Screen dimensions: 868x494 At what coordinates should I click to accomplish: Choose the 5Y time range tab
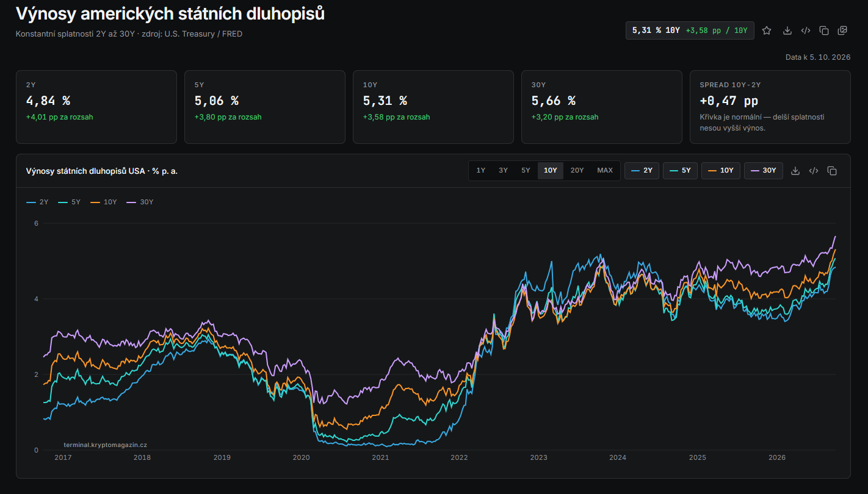(x=526, y=171)
